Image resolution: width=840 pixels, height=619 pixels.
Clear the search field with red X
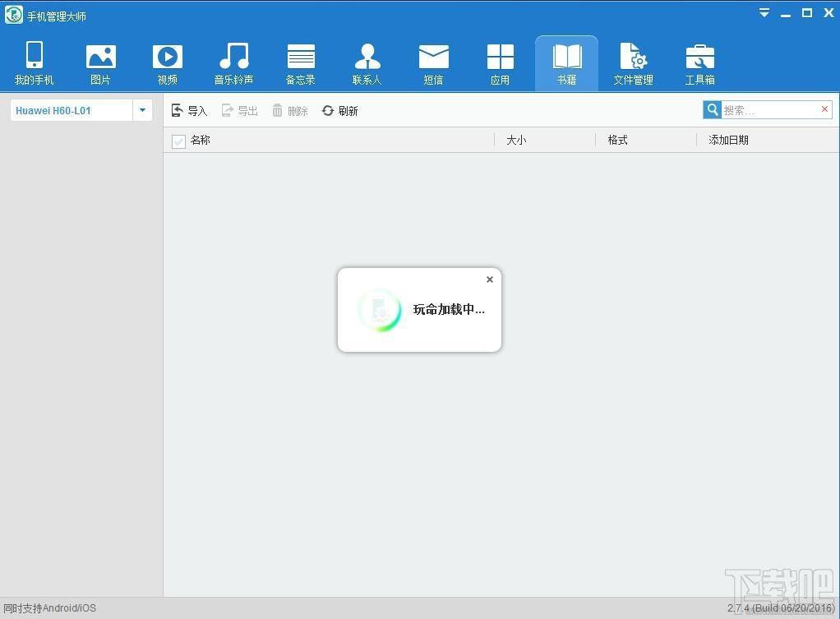pyautogui.click(x=824, y=109)
